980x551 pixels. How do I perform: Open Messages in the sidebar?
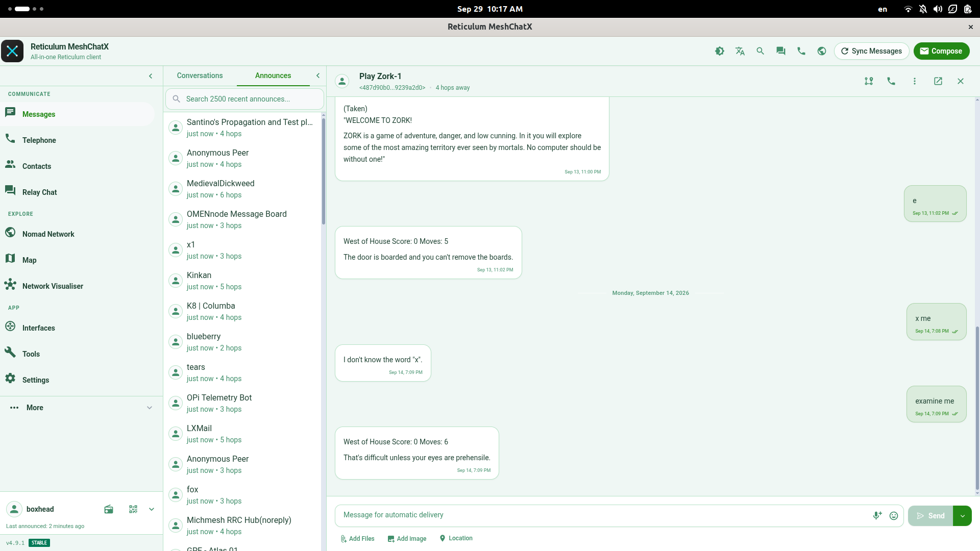point(78,114)
